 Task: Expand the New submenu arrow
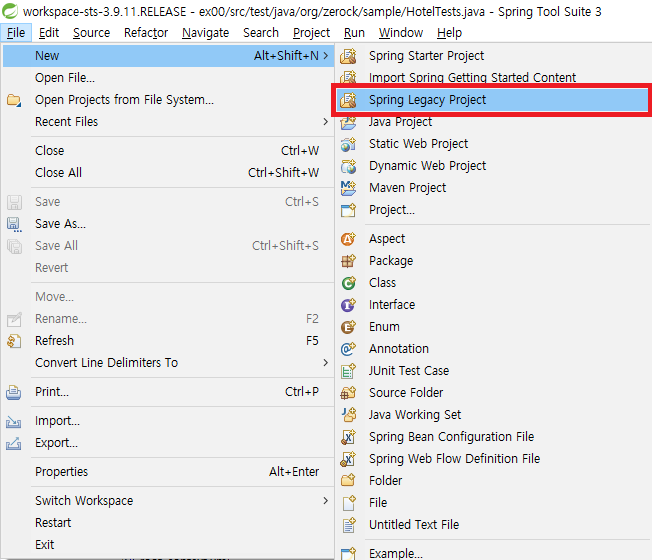(326, 56)
